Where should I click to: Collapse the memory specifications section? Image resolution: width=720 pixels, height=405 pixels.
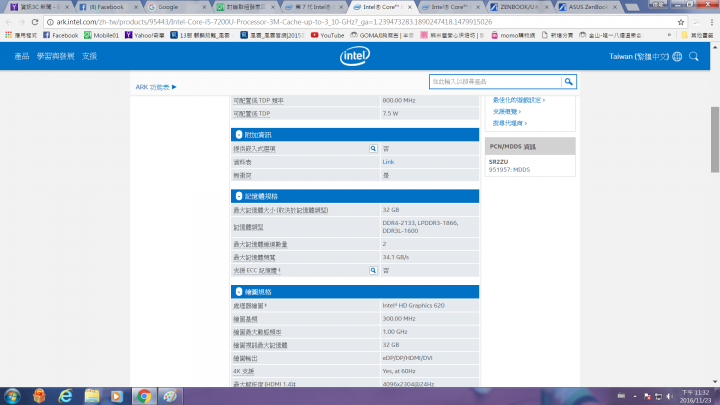click(239, 196)
